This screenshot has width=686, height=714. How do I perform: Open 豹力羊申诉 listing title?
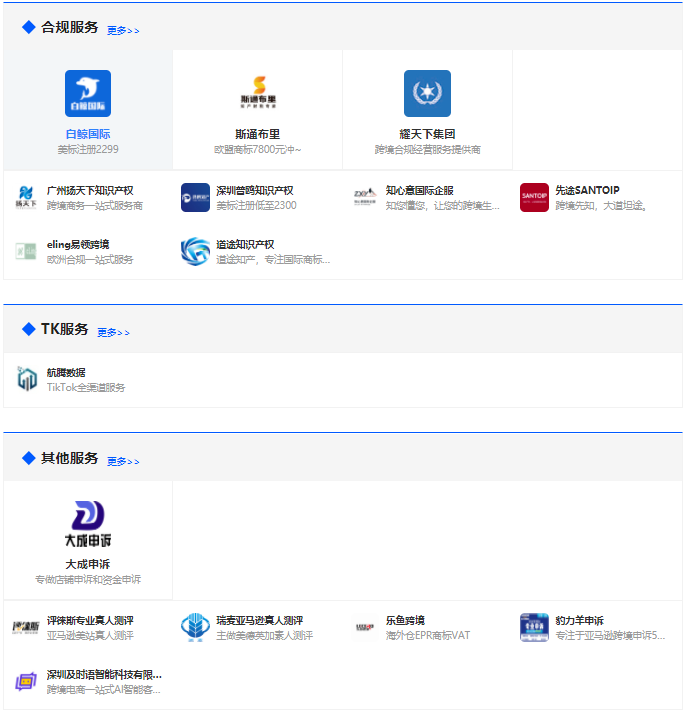coord(579,620)
